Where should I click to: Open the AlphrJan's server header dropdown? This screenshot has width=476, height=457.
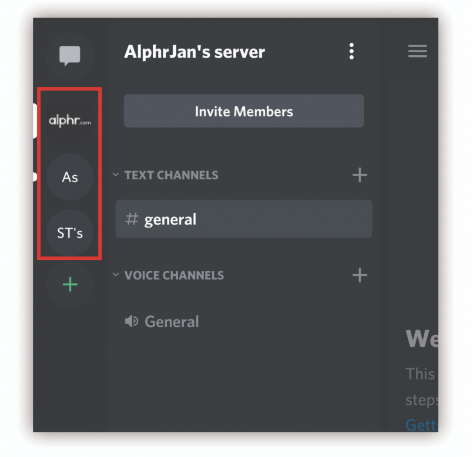(195, 52)
